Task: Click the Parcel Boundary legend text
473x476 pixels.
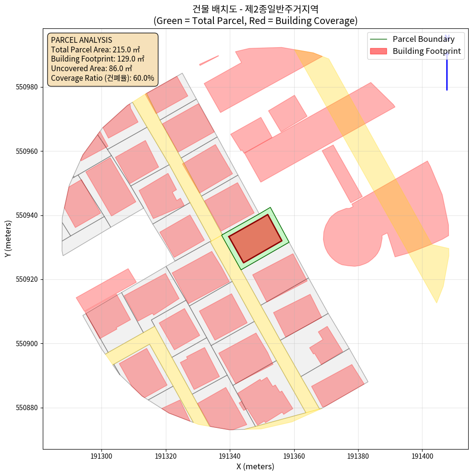Action: pyautogui.click(x=423, y=39)
